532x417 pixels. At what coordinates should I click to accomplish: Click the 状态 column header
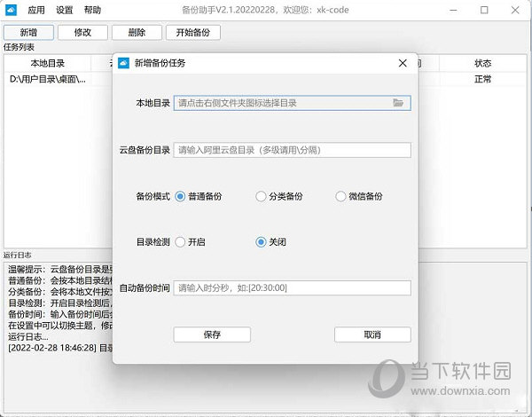(483, 63)
